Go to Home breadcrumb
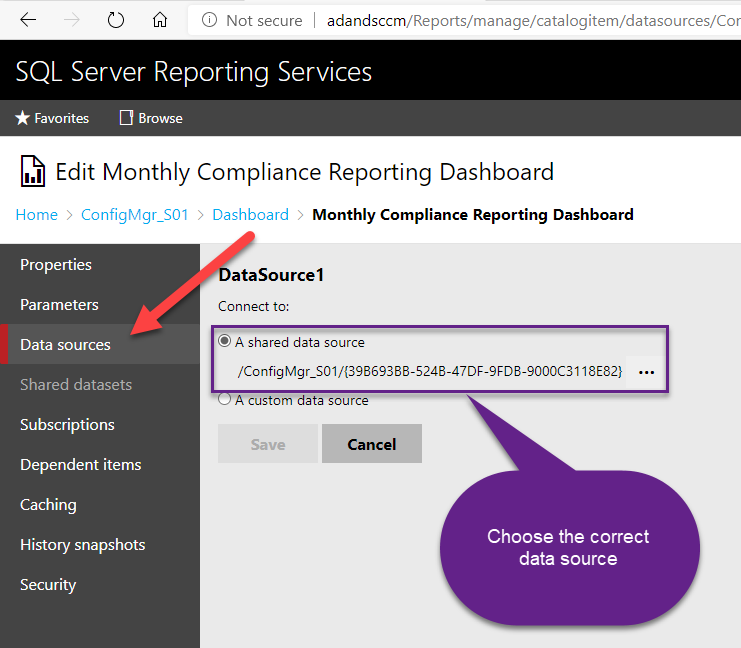 [x=36, y=215]
